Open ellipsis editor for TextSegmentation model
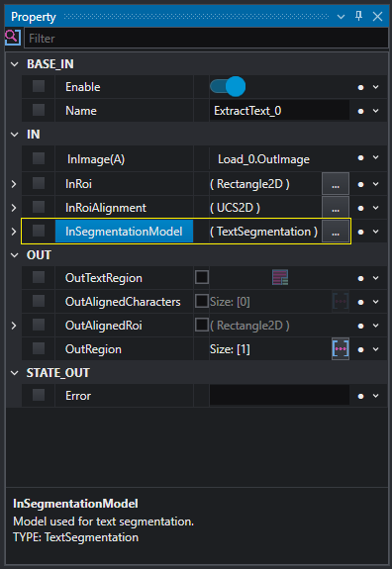392x569 pixels. (x=336, y=232)
